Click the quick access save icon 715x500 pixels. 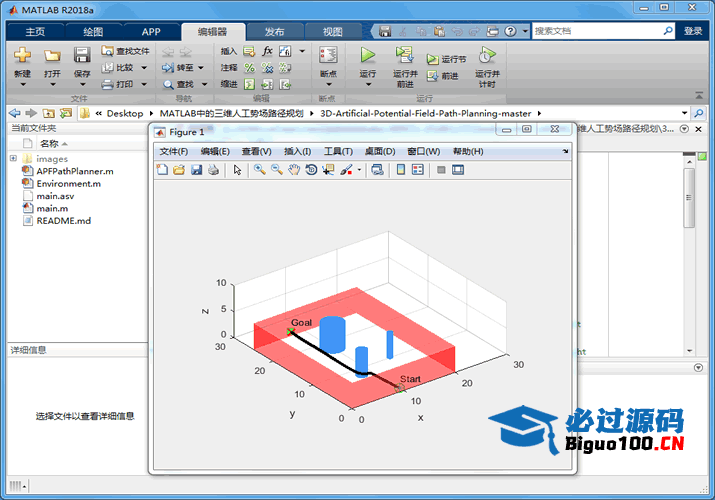385,31
